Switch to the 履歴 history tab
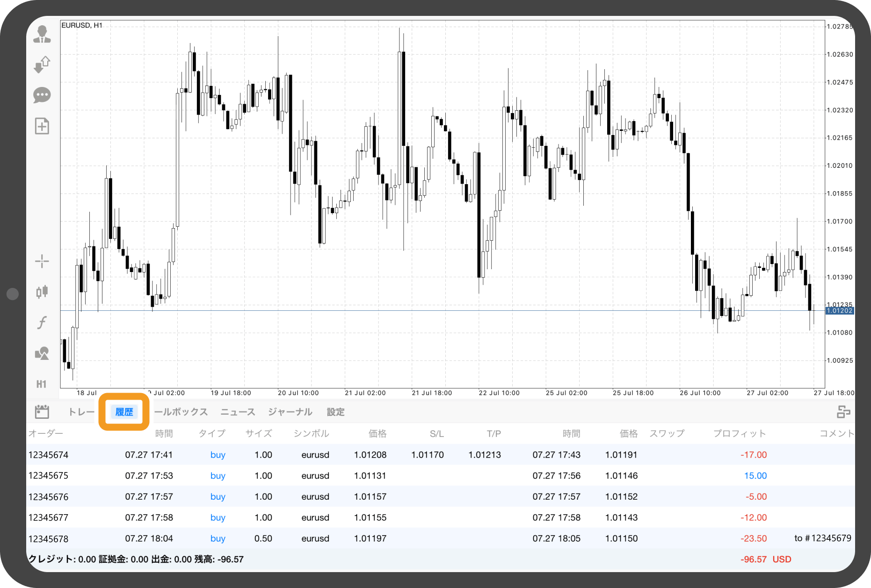The image size is (871, 588). (124, 412)
